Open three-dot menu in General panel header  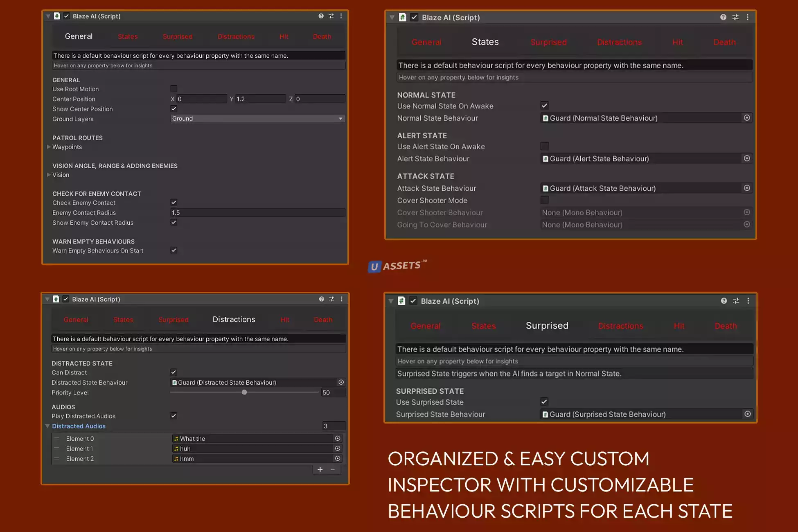click(341, 16)
